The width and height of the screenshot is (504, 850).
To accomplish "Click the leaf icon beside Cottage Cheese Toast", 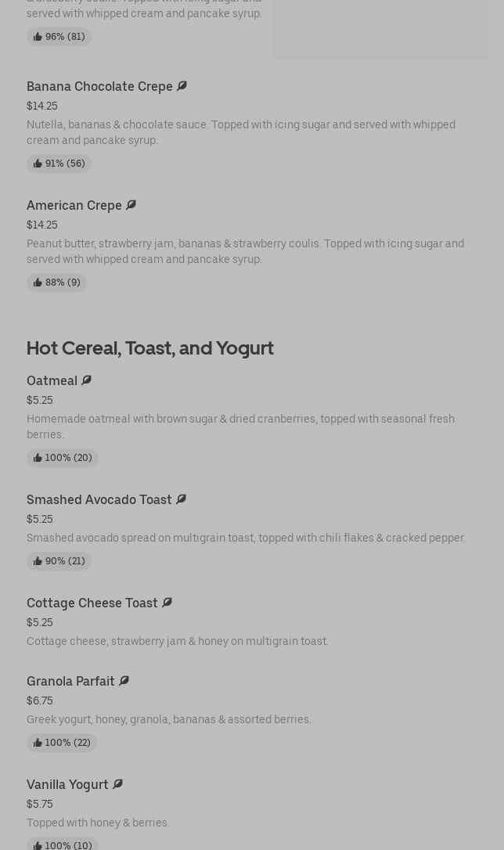I will (x=167, y=603).
